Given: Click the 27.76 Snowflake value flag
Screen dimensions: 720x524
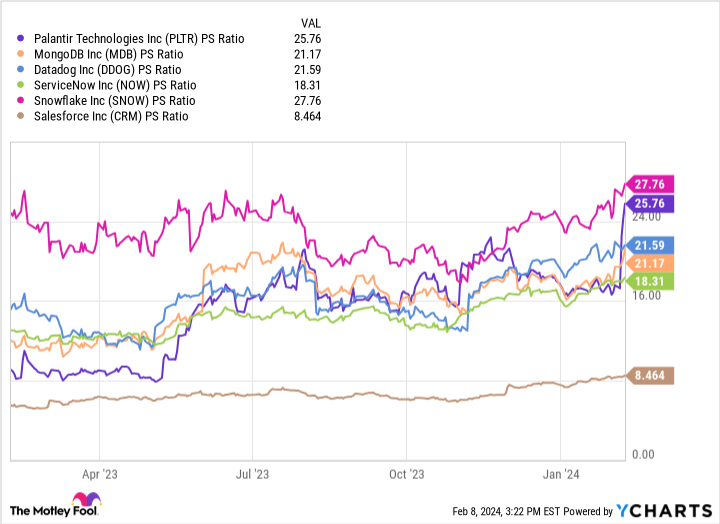Looking at the screenshot, I should point(651,184).
